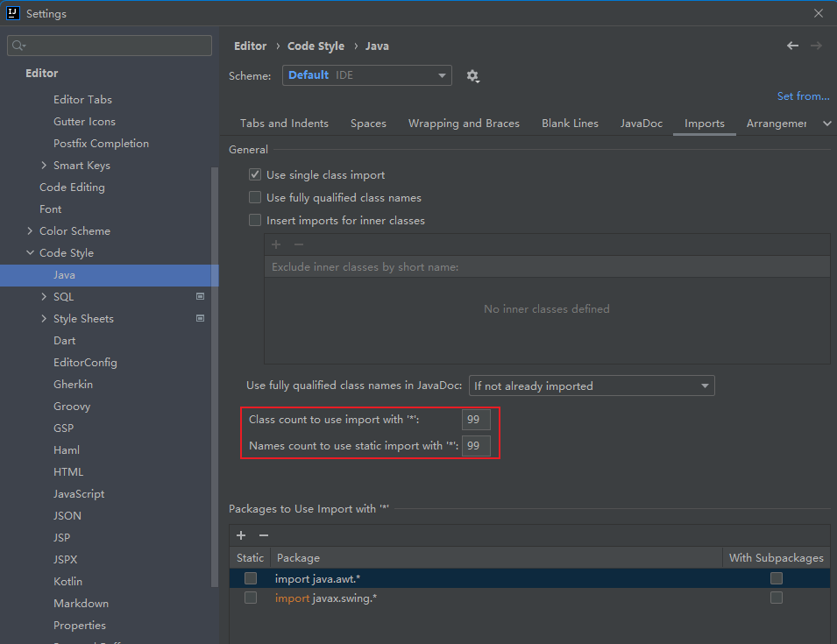Click the settings tree scrollbar

pyautogui.click(x=215, y=377)
